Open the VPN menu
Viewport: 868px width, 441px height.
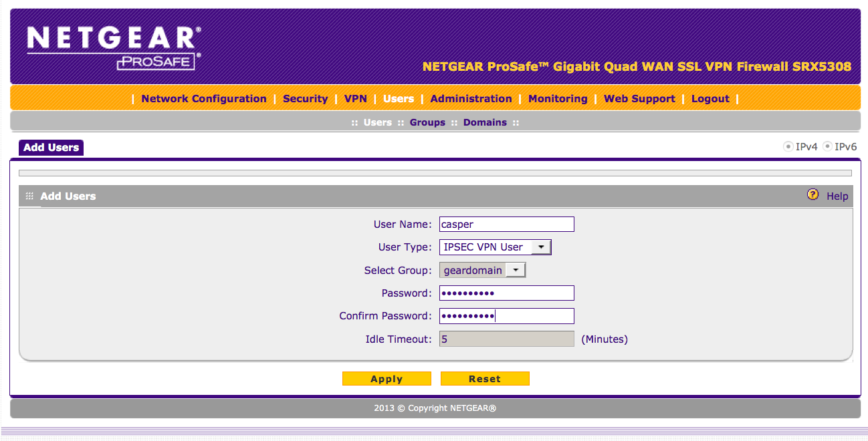(x=356, y=98)
